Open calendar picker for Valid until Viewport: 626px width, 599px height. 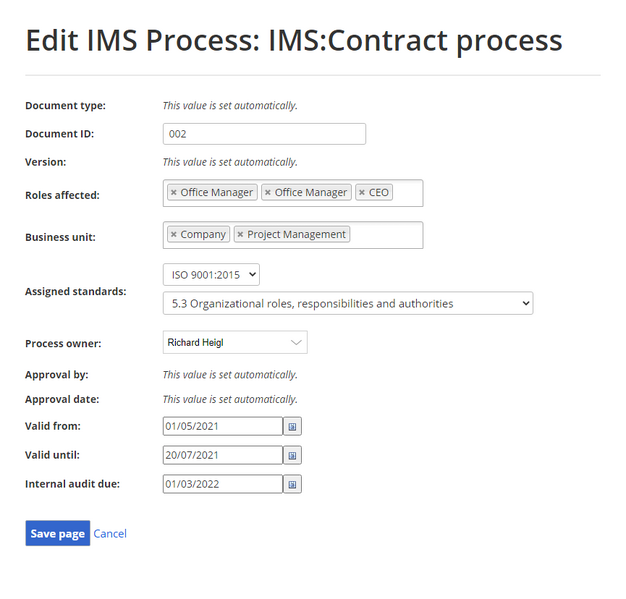[292, 455]
